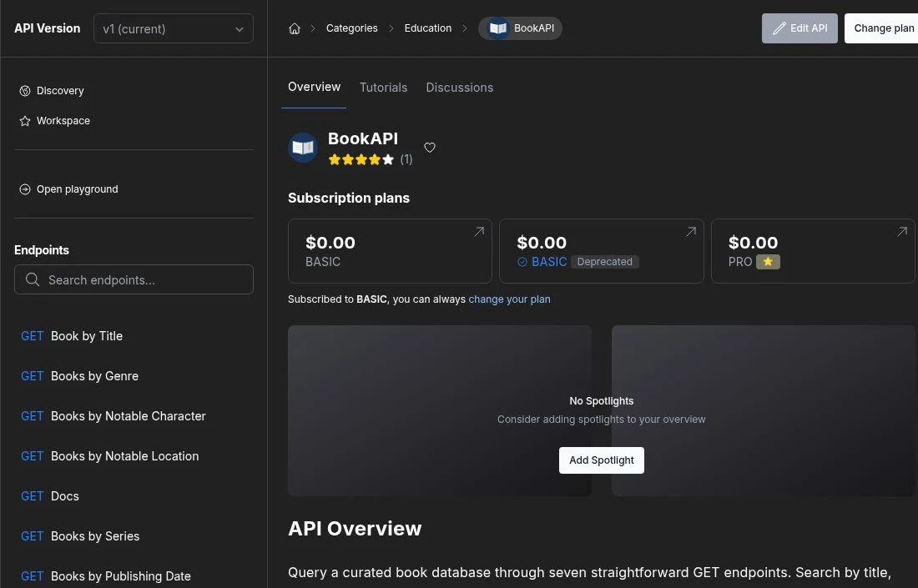
Task: Open Workspace in the sidebar
Action: click(x=63, y=121)
